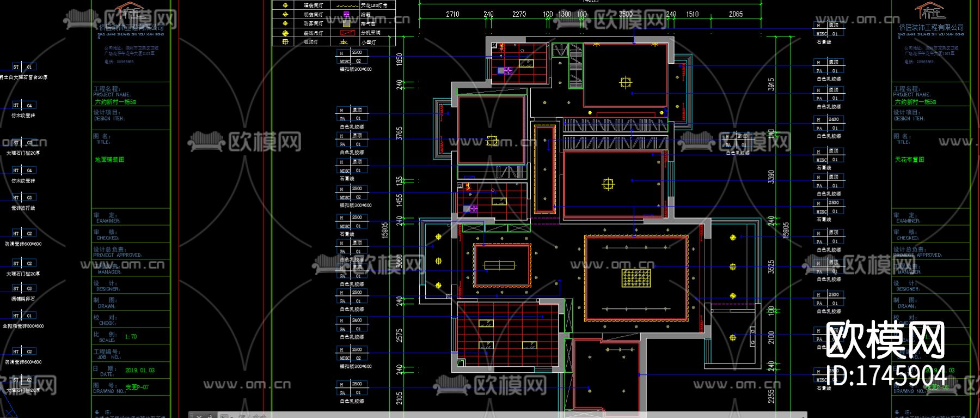
Task: Select the purple 浴霸 legend symbol
Action: click(x=346, y=14)
